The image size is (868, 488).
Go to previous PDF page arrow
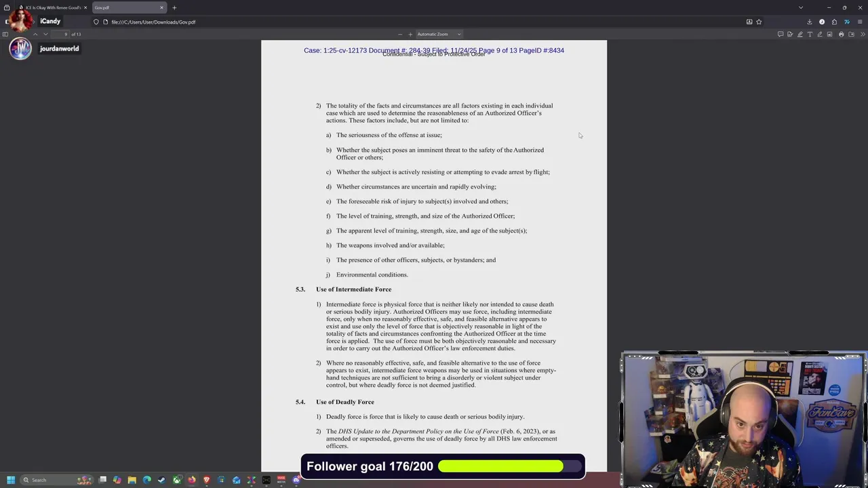[x=35, y=34]
